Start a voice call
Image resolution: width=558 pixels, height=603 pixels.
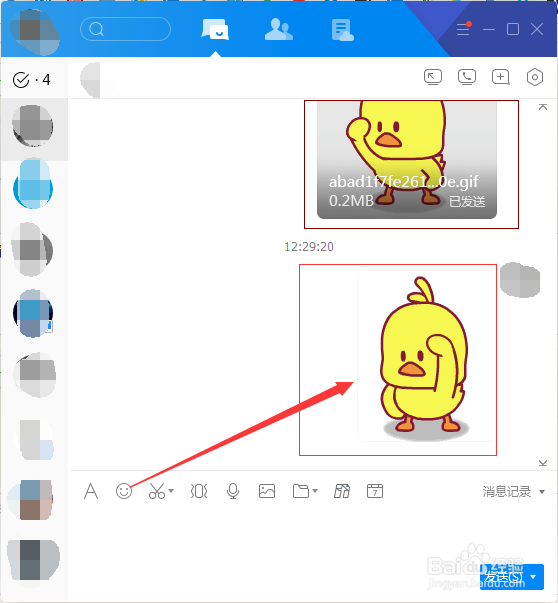[467, 77]
